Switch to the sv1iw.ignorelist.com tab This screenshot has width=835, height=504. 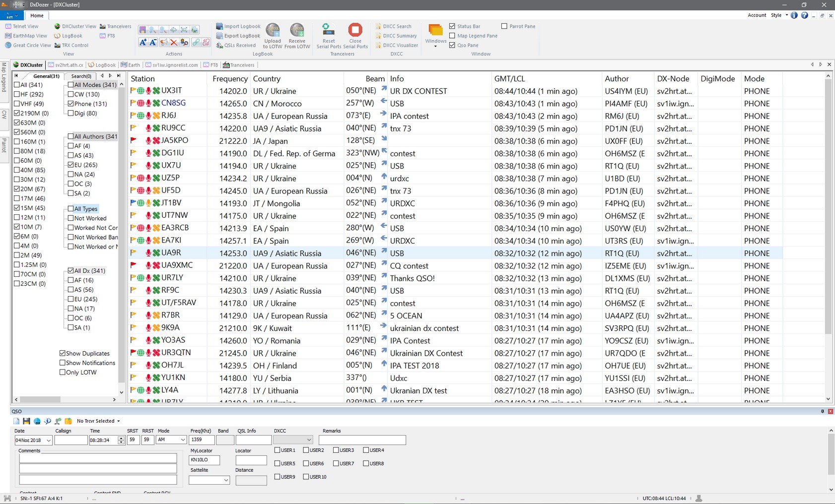click(171, 65)
